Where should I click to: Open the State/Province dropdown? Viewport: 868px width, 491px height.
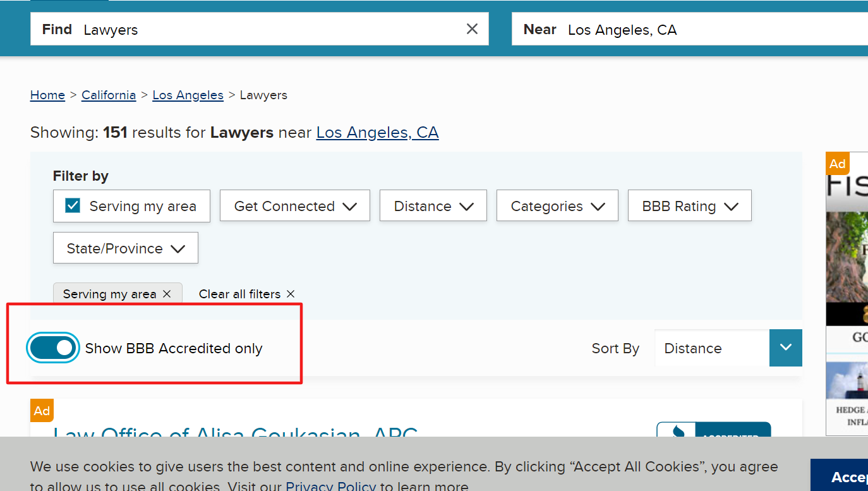126,248
